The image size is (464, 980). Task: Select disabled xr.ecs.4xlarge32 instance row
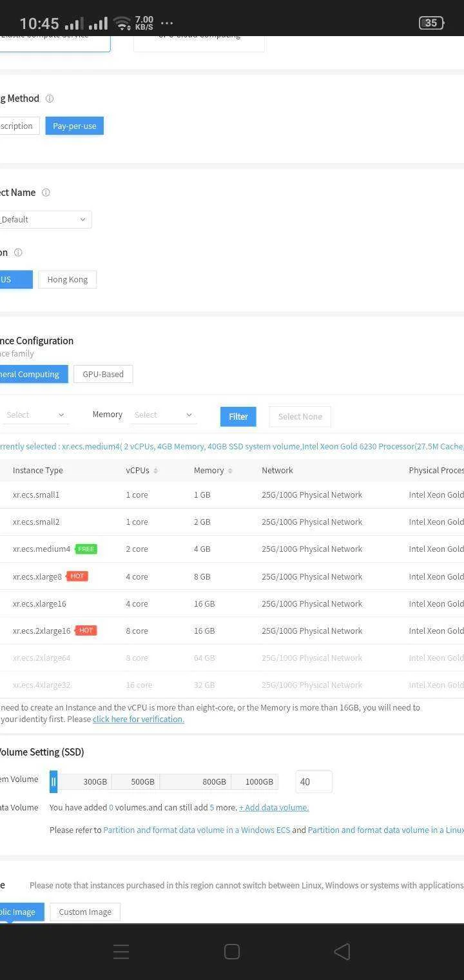pyautogui.click(x=232, y=685)
